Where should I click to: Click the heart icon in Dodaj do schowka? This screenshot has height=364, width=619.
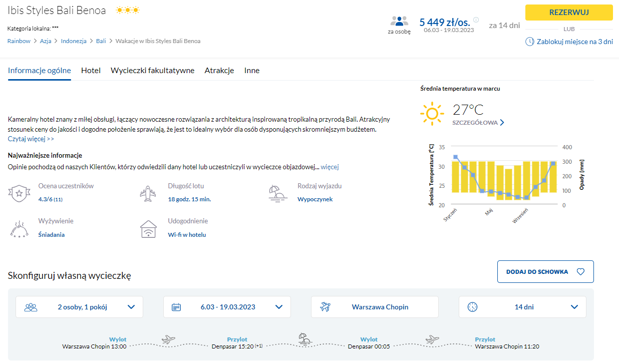pos(580,272)
